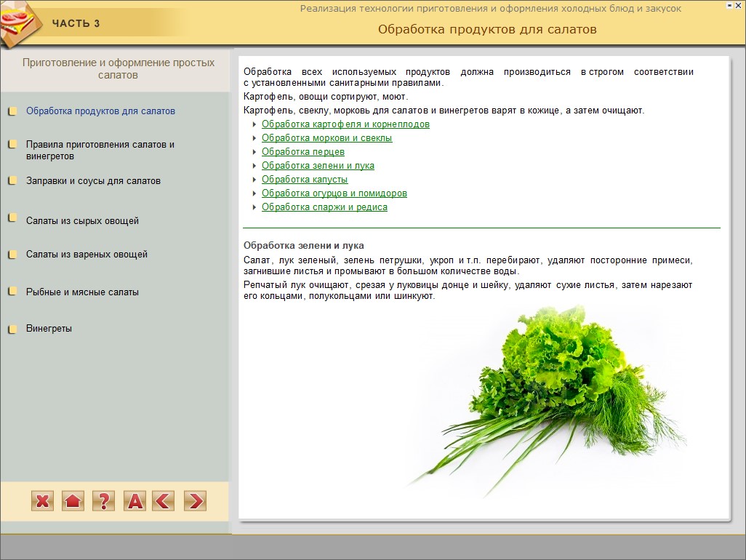Open the 'Обработка спаржи и редиса' link
The width and height of the screenshot is (746, 560).
click(324, 207)
